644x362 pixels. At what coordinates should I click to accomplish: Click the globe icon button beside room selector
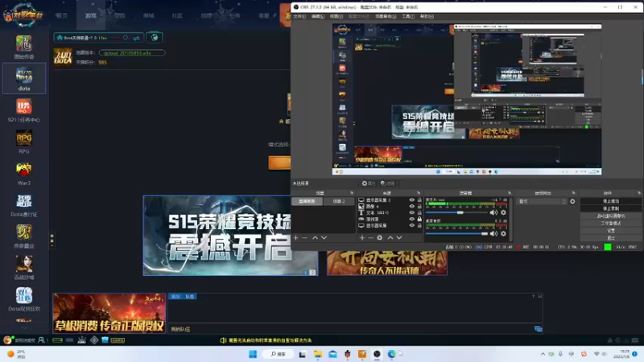pyautogui.click(x=155, y=38)
